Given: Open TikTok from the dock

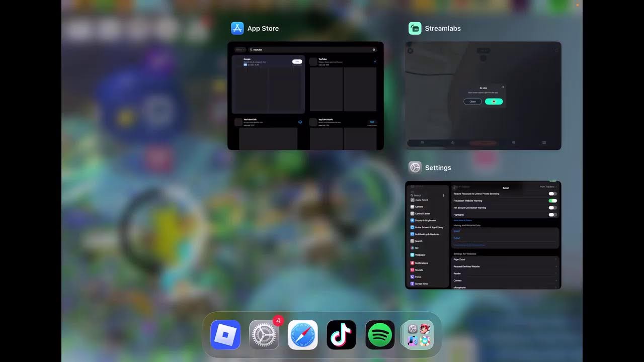Looking at the screenshot, I should (342, 335).
